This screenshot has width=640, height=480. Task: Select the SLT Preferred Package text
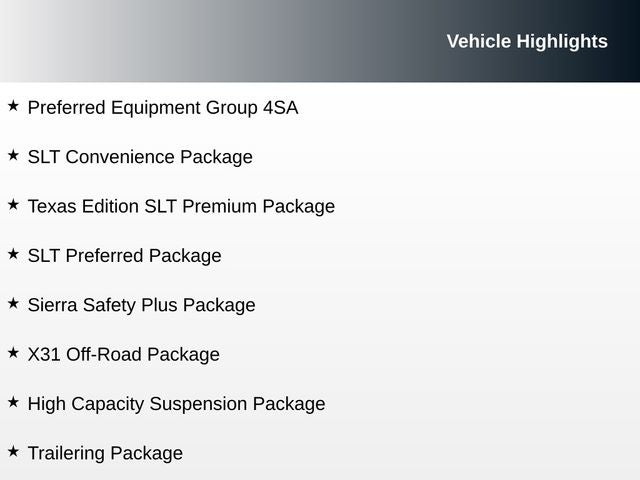coord(124,256)
